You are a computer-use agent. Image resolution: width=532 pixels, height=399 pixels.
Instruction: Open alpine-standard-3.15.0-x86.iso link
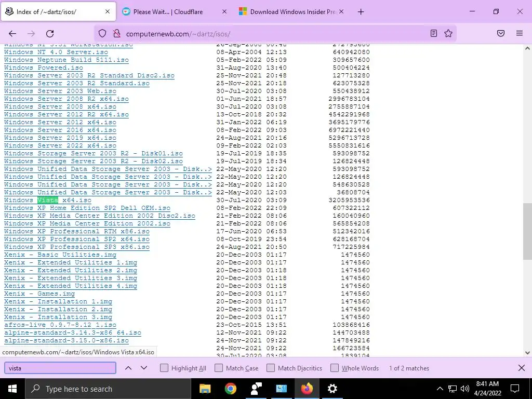point(66,341)
